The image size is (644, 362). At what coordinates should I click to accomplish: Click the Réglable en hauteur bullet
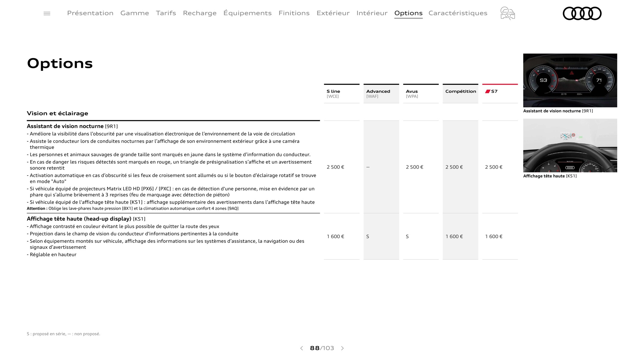click(x=52, y=255)
